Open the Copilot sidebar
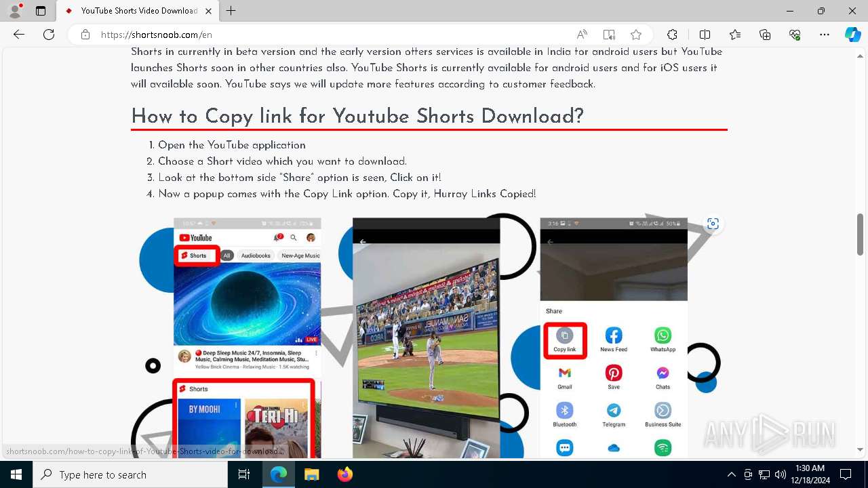Image resolution: width=868 pixels, height=488 pixels. coord(852,35)
